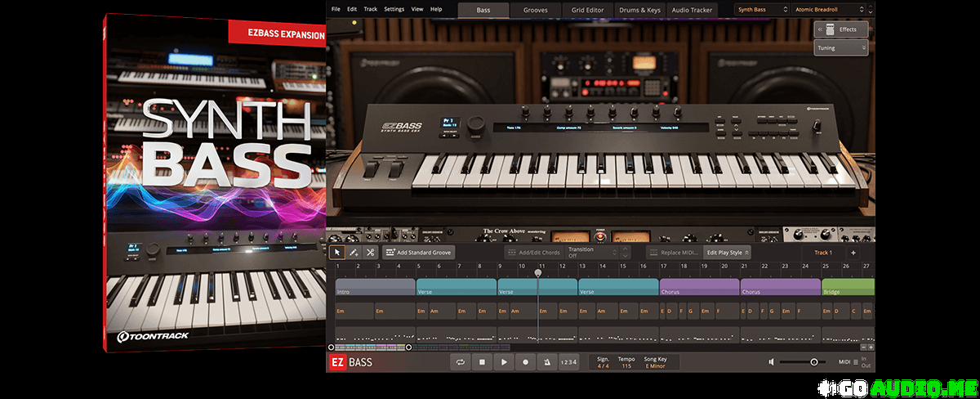The image size is (980, 399).
Task: Click the Add Standard Groove button
Action: click(x=418, y=253)
